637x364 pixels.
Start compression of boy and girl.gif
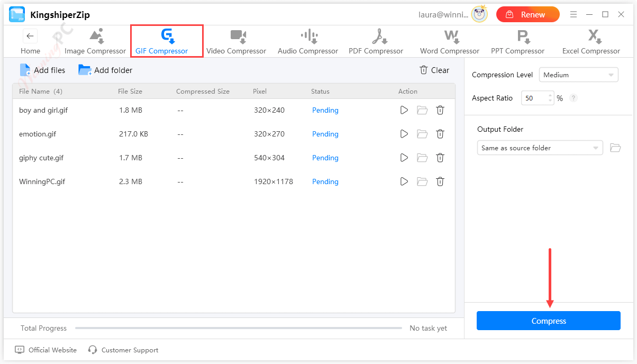point(404,110)
